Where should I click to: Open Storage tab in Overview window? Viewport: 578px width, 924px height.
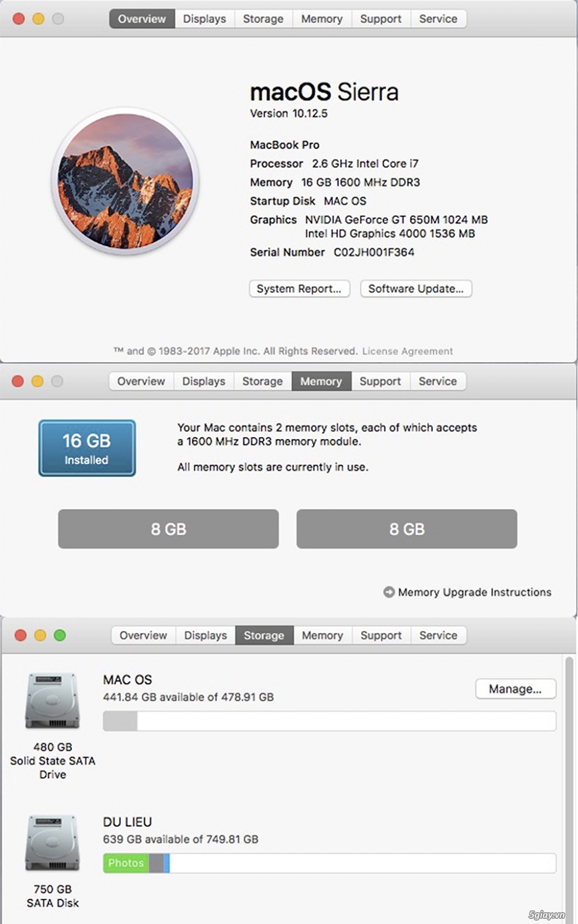pyautogui.click(x=263, y=19)
